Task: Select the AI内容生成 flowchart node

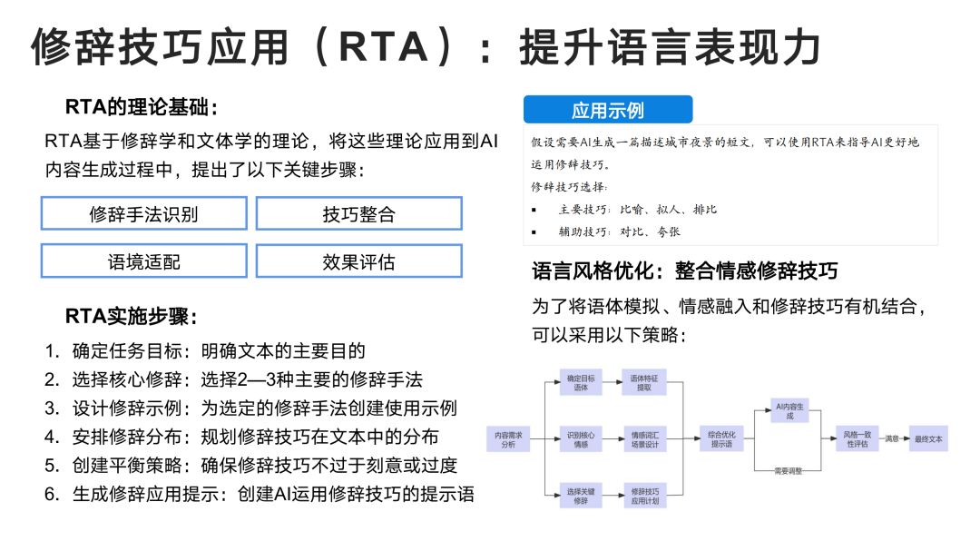Action: [x=789, y=410]
